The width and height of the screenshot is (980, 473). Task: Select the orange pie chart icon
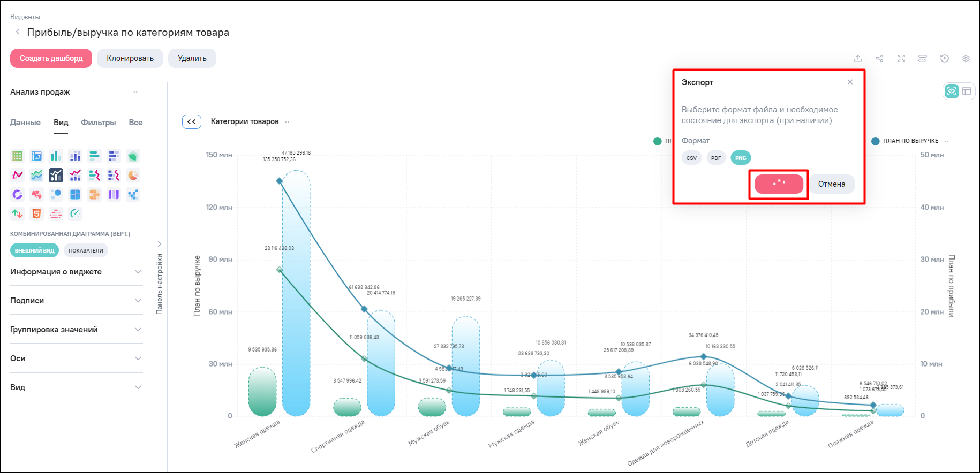tap(133, 175)
